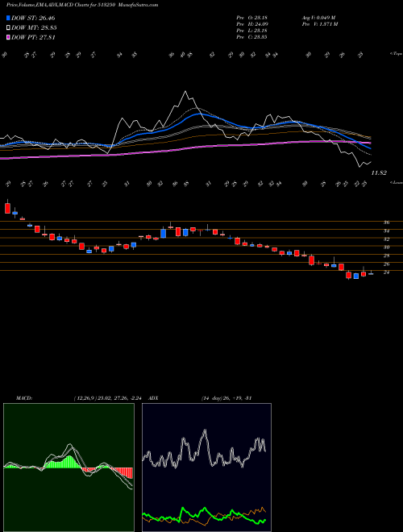Click the last candlestick on the price chart

click(371, 273)
